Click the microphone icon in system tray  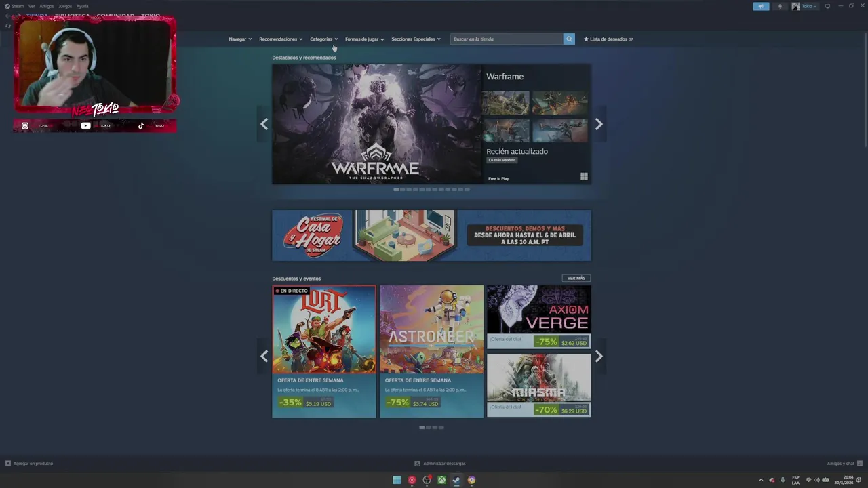point(783,480)
